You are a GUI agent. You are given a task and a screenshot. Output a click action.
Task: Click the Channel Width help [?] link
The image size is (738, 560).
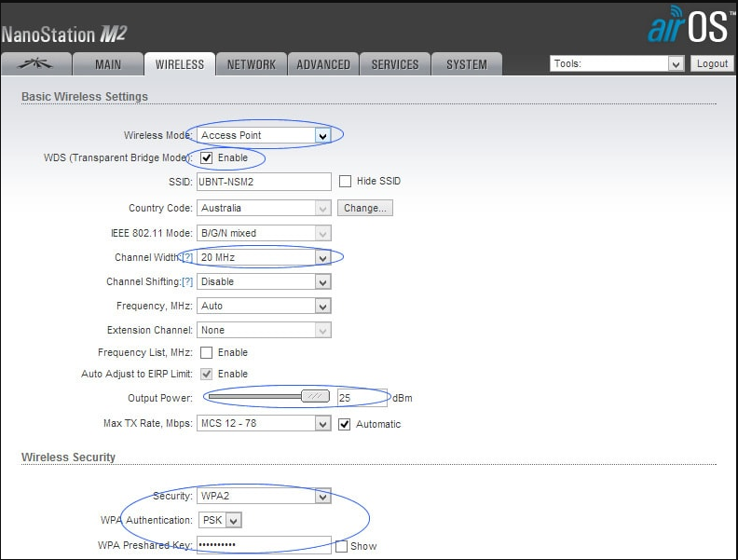pos(187,257)
